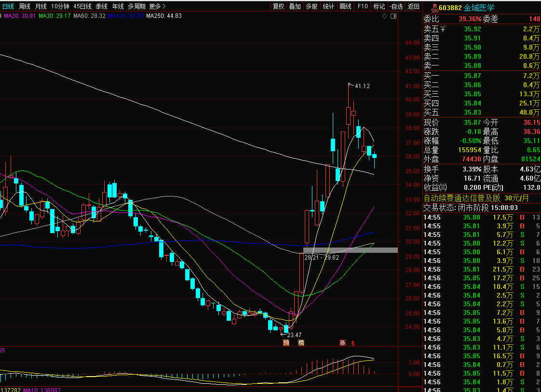Click the stock name 金域医学
This screenshot has height=392, width=541.
pyautogui.click(x=479, y=8)
